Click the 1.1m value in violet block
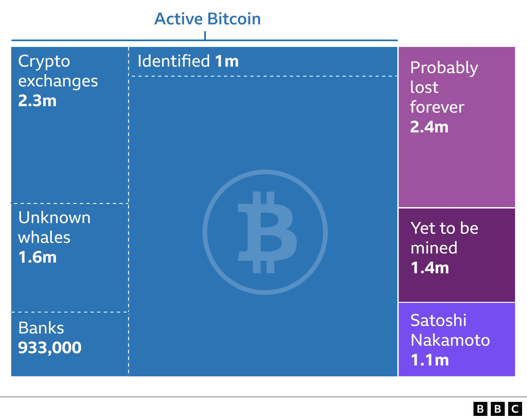527x420 pixels. (430, 360)
